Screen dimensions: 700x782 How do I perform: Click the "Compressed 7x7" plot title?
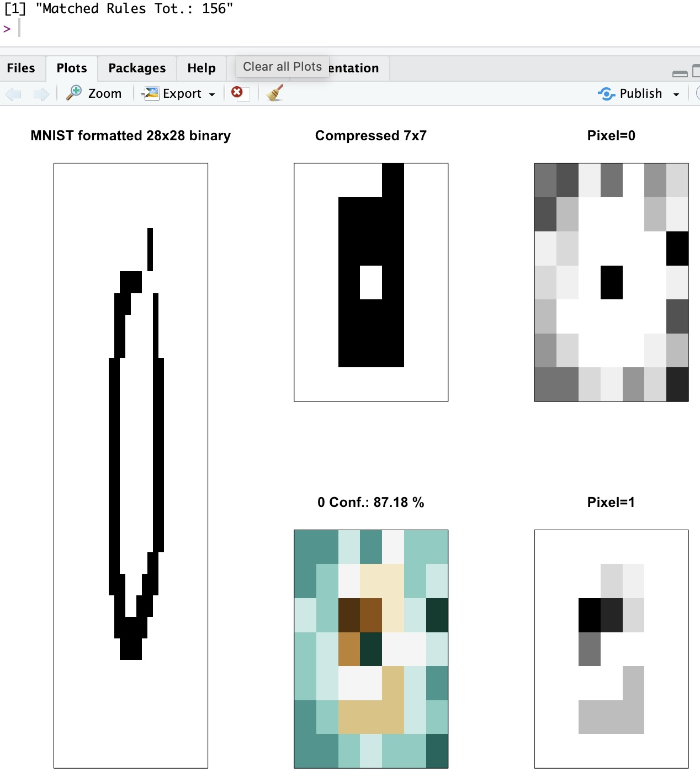[x=371, y=136]
